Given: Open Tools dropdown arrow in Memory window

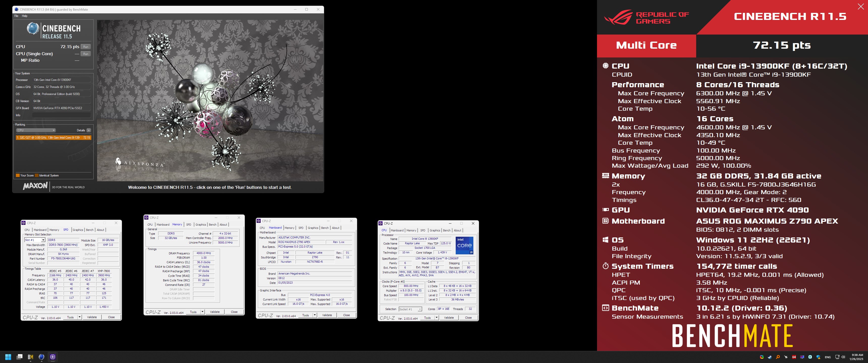Looking at the screenshot, I should click(202, 312).
